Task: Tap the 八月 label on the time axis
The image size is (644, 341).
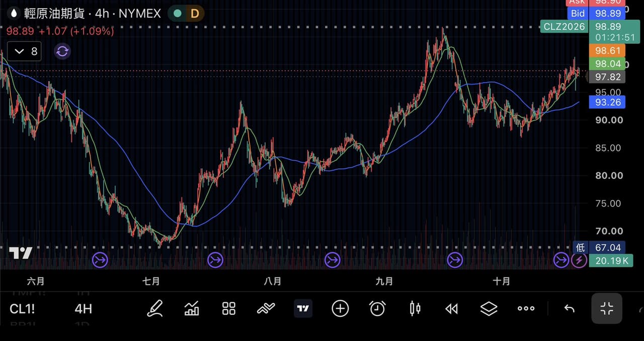Action: [272, 282]
